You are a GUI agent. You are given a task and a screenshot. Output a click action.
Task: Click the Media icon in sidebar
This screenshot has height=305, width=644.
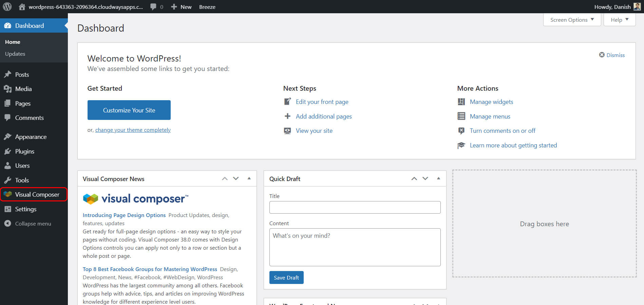7,89
